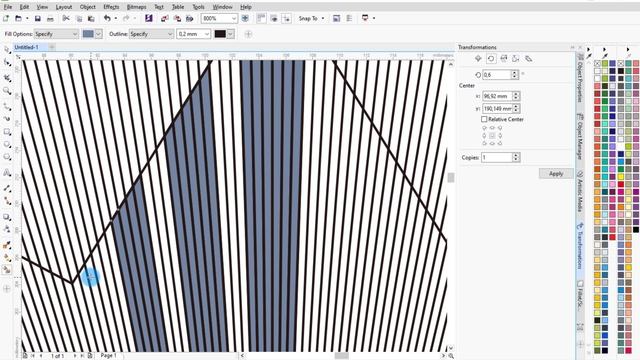This screenshot has height=360, width=640.
Task: Open Outline Specify dropdown
Action: [x=151, y=34]
